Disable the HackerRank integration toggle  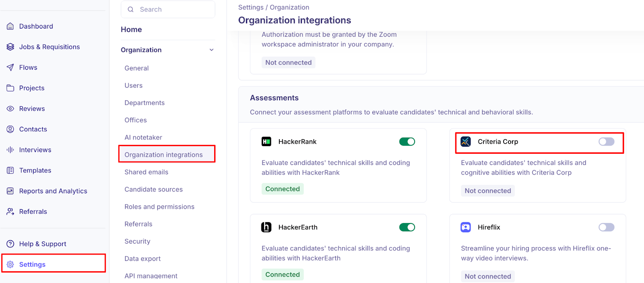pos(407,142)
